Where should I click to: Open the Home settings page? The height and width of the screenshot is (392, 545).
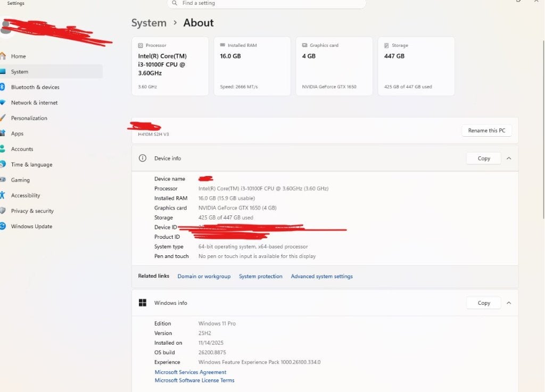pos(18,56)
